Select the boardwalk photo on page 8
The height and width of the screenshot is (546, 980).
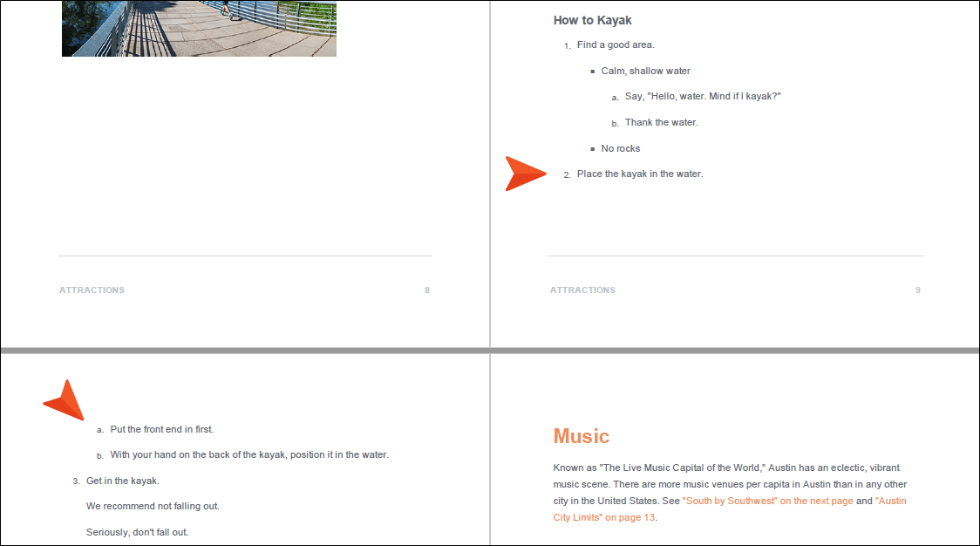click(x=199, y=29)
